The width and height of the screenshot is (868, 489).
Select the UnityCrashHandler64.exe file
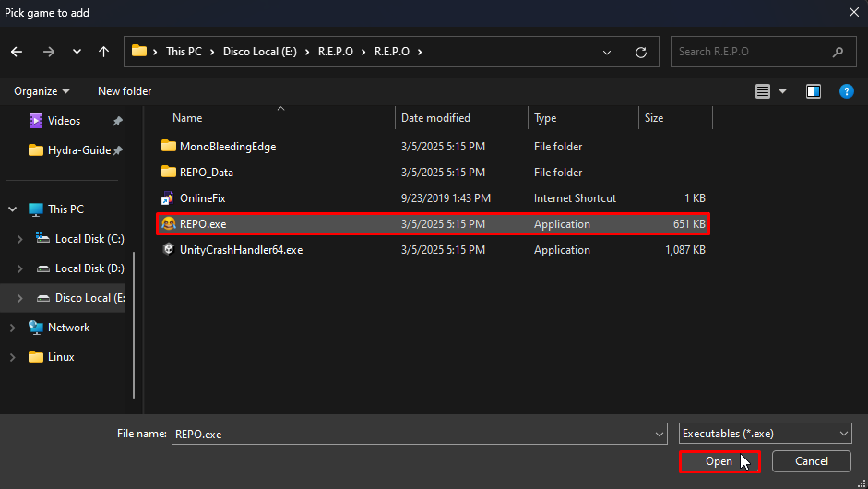241,250
